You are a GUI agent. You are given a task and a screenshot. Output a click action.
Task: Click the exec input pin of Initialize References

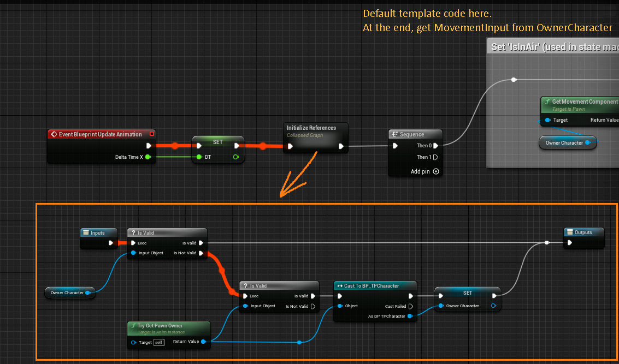tap(291, 146)
